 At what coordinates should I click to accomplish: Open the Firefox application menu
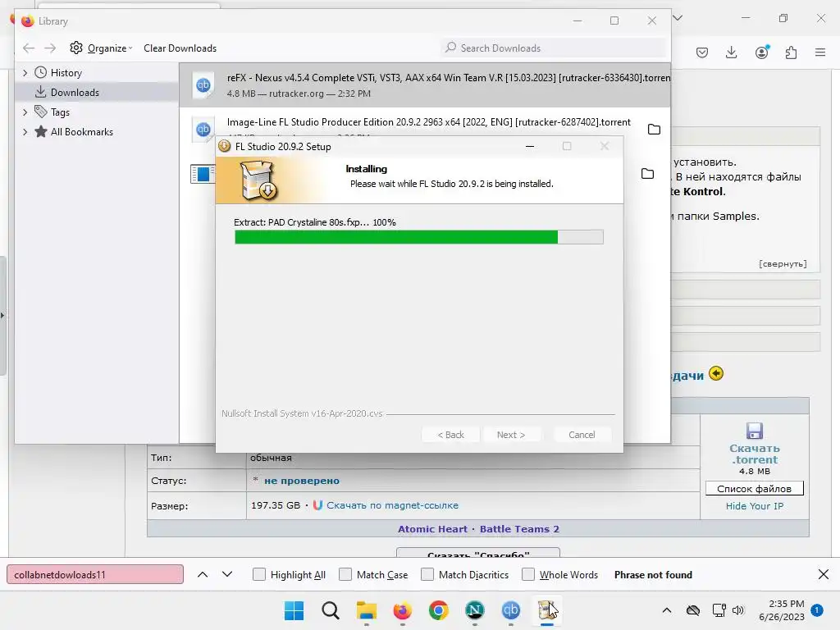click(x=820, y=52)
